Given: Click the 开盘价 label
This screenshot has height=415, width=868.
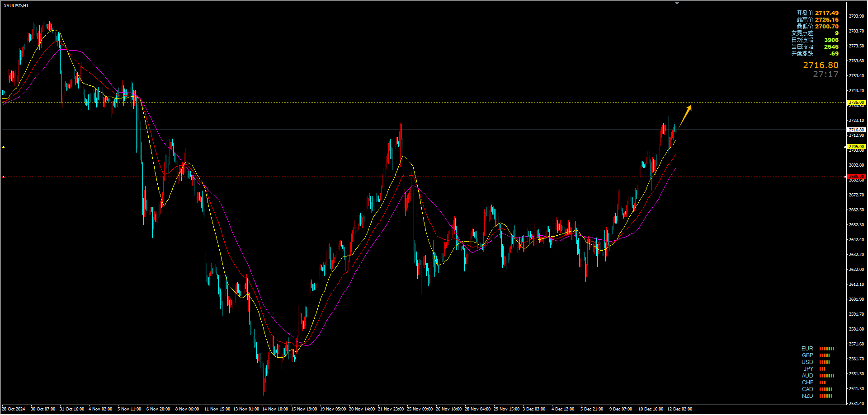Looking at the screenshot, I should (805, 13).
